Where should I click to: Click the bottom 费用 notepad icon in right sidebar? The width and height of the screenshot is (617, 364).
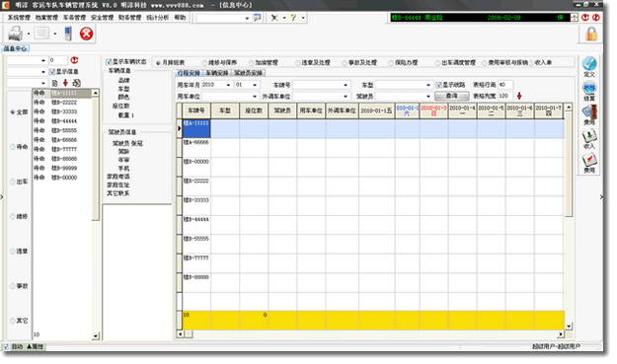tap(589, 161)
